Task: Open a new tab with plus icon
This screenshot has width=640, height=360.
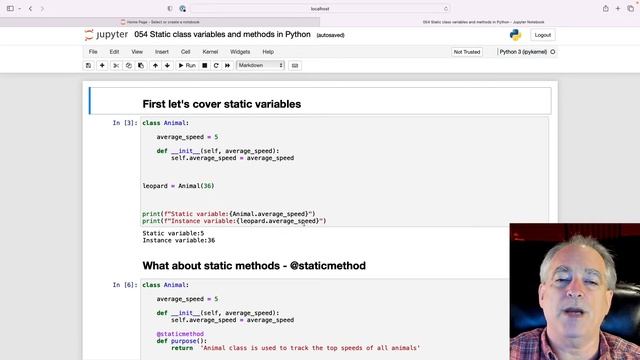Action: click(618, 9)
